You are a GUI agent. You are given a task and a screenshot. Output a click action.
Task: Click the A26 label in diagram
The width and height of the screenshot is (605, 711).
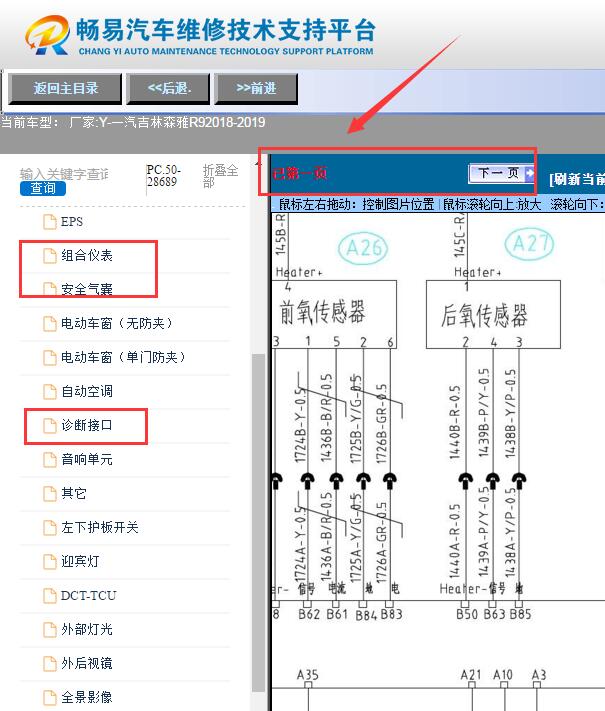363,248
